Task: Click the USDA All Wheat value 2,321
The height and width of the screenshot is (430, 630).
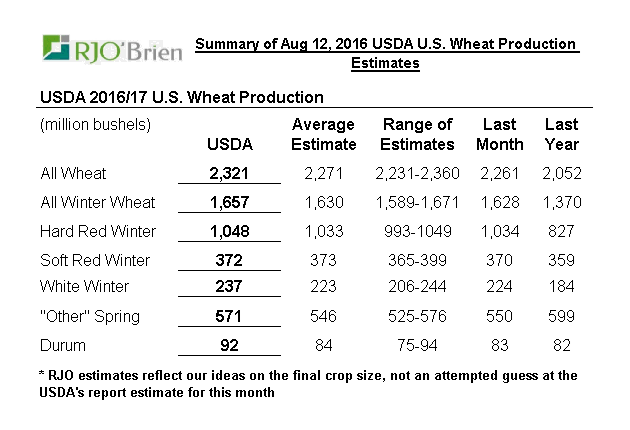Action: [229, 173]
